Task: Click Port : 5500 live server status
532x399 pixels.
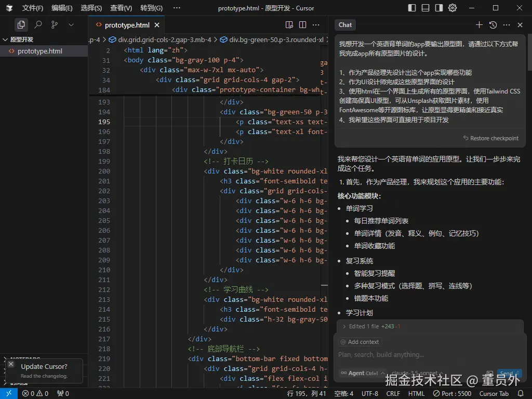Action: coord(453,394)
